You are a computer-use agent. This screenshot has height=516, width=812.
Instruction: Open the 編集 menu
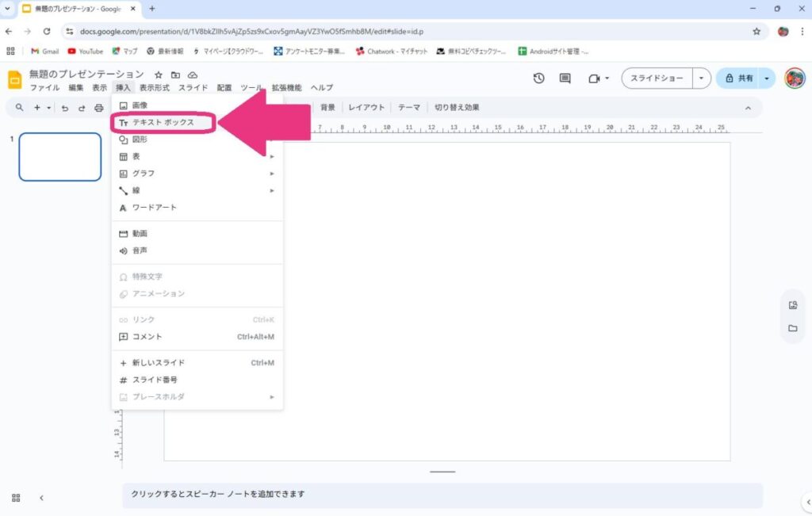pos(76,88)
